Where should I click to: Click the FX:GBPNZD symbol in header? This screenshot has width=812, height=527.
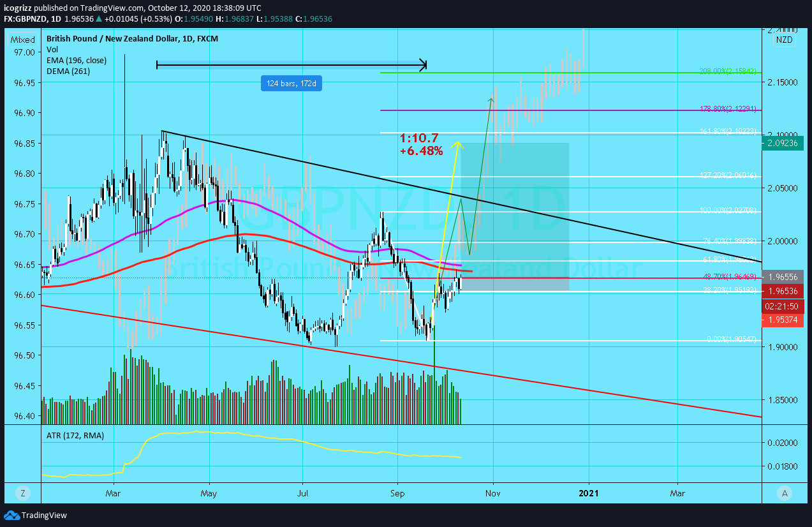(24, 19)
